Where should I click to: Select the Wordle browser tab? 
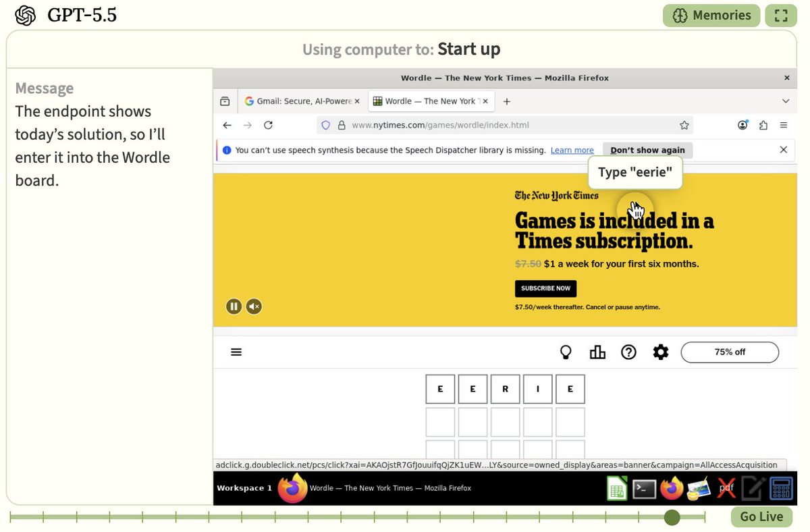point(431,101)
